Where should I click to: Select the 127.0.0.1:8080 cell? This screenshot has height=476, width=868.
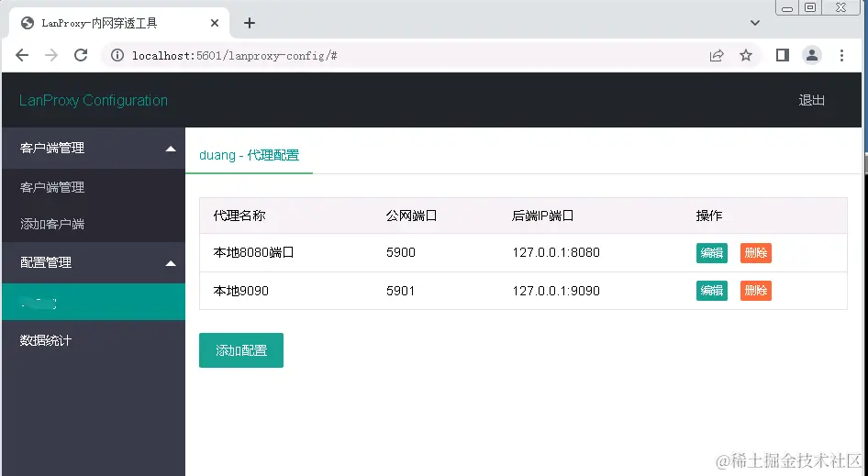(556, 252)
